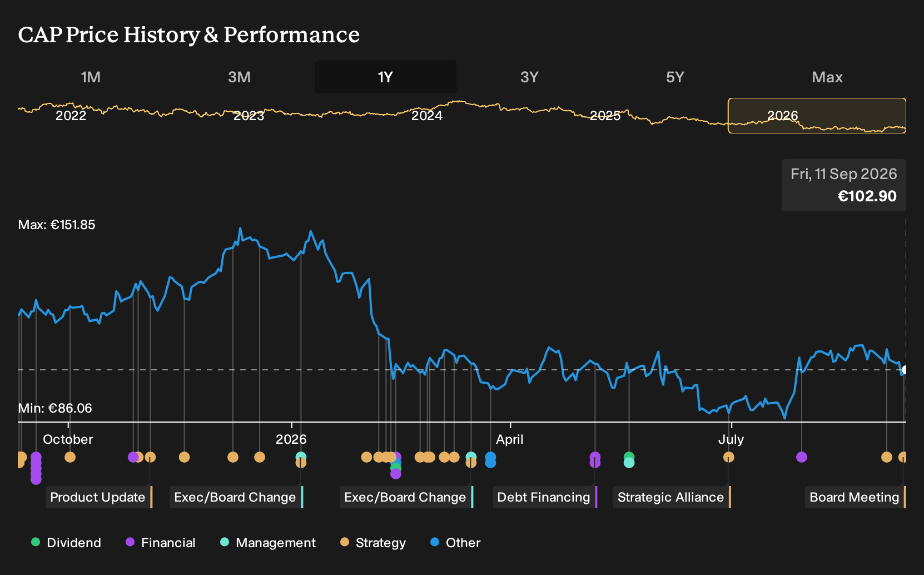Jump to 2022 in the overview sparkline
924x575 pixels.
(x=71, y=116)
